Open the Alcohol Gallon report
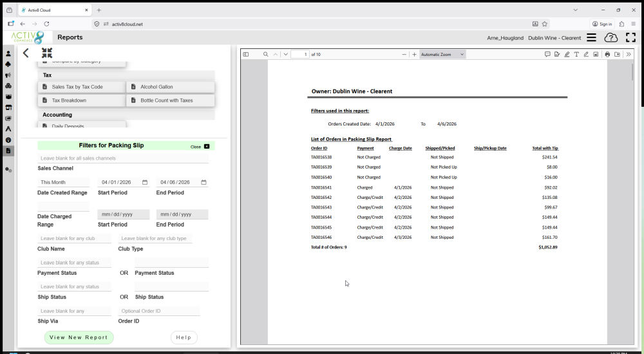This screenshot has width=644, height=354. (171, 87)
